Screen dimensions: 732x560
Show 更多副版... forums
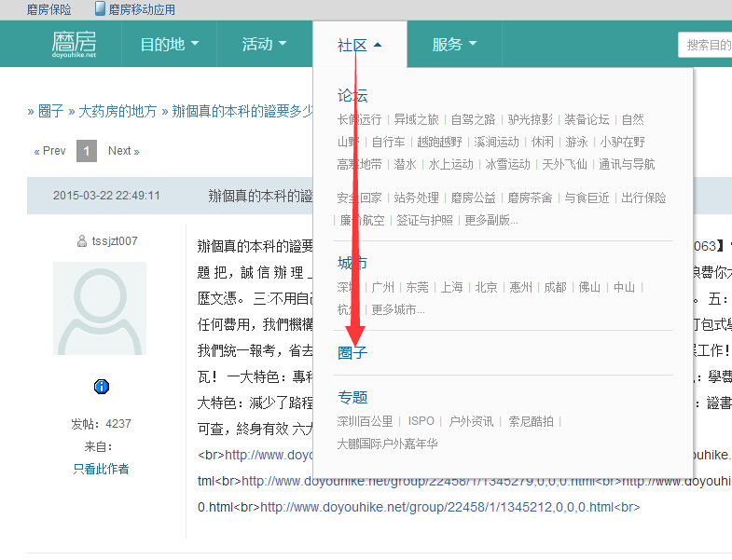click(x=491, y=220)
